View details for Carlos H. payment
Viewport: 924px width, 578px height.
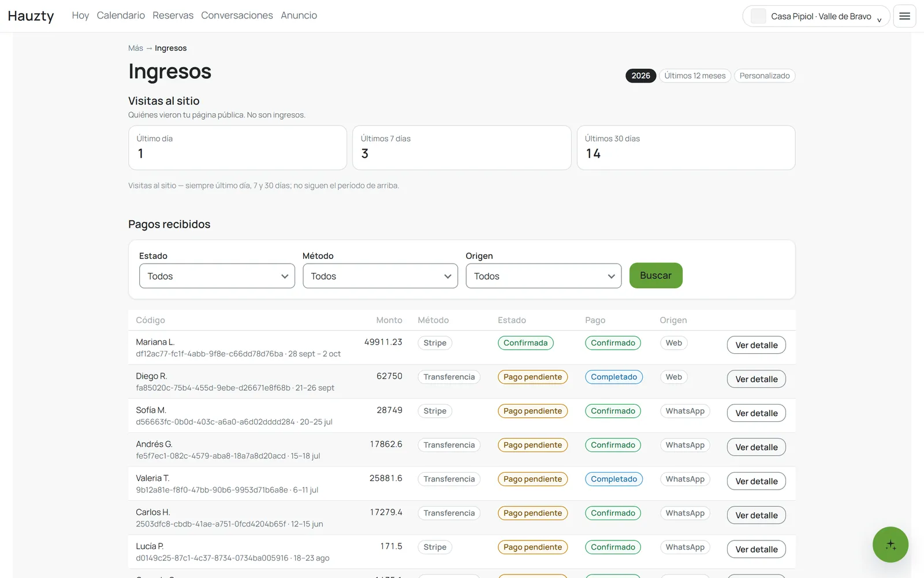tap(756, 516)
